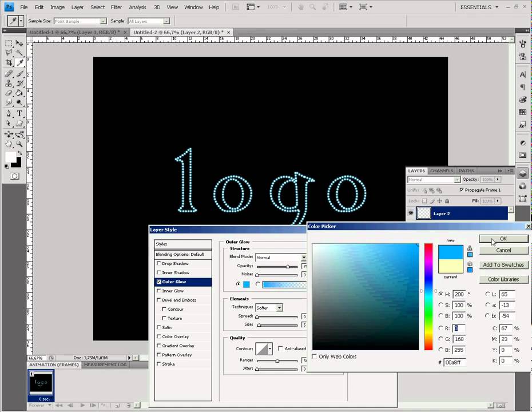Screen dimensions: 532x412
Task: Pick the Horizontal Type tool
Action: coord(19,113)
